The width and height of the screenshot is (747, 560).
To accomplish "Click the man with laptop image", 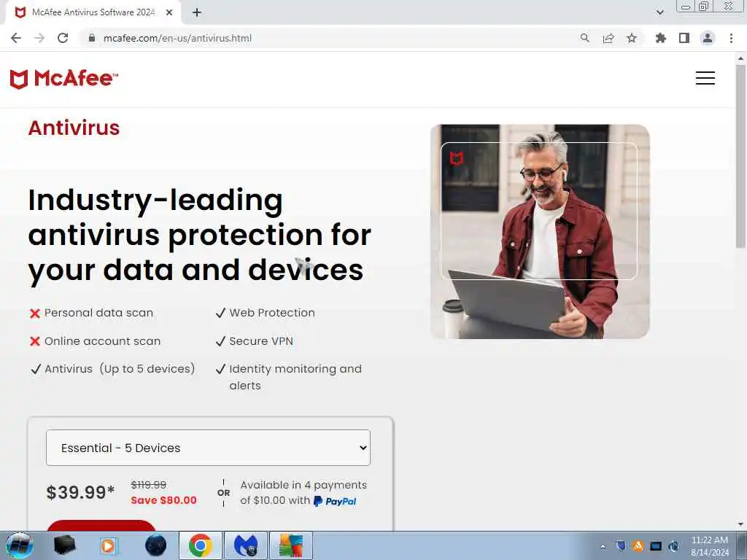I will click(541, 231).
